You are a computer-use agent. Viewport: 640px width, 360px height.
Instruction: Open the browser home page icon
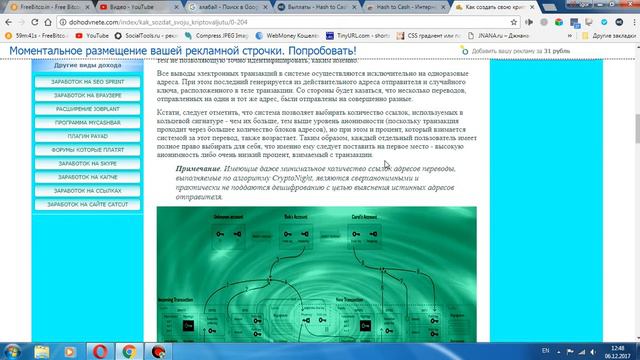pyautogui.click(x=48, y=22)
